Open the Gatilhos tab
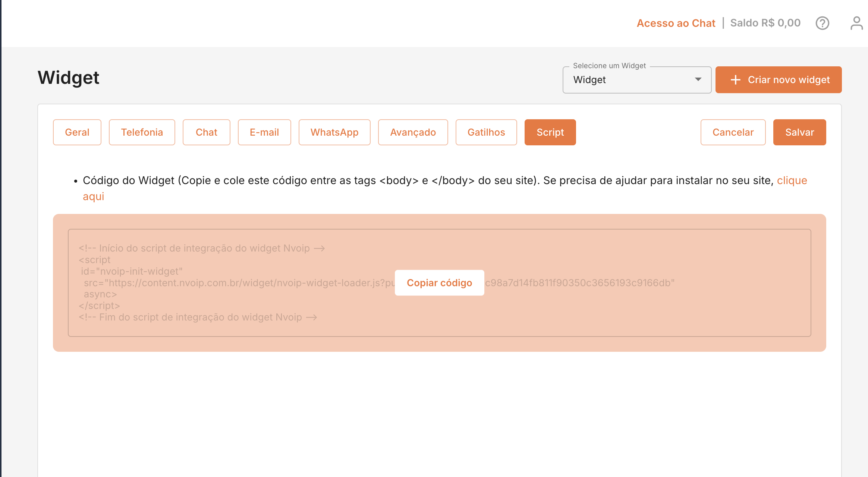Image resolution: width=868 pixels, height=477 pixels. coord(486,132)
